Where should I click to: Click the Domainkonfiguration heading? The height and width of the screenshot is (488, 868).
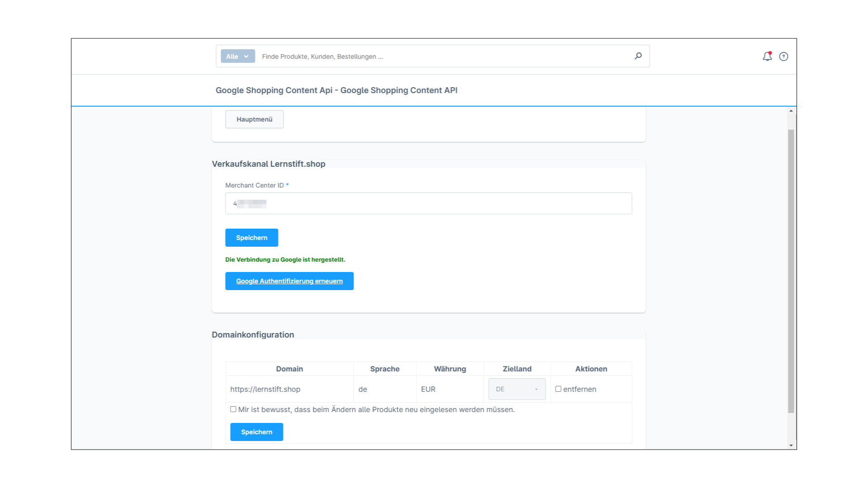[x=253, y=335]
